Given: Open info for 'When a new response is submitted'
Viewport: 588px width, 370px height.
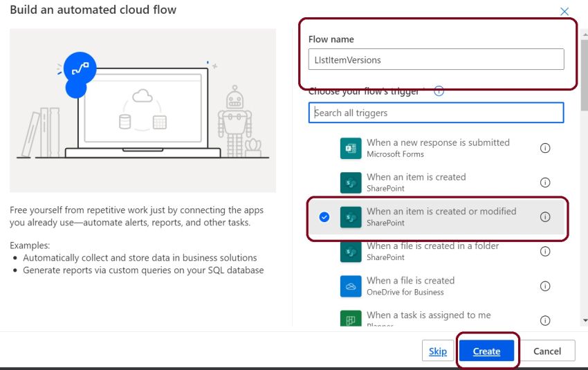Looking at the screenshot, I should 545,148.
